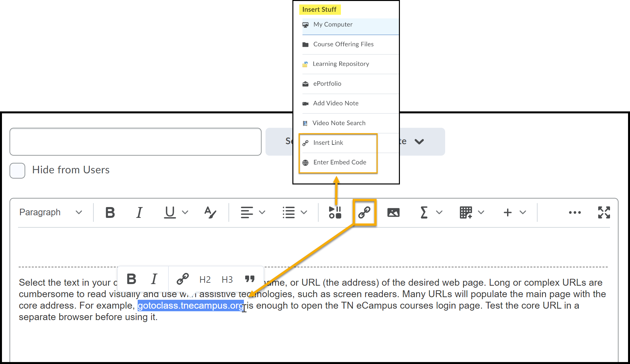Click the media playback insert icon
630x364 pixels.
(335, 213)
